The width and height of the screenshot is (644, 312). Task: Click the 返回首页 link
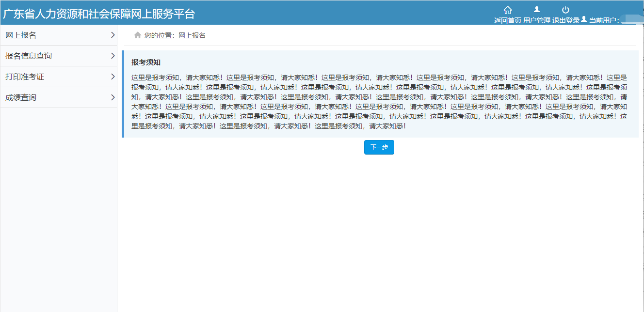click(x=507, y=20)
